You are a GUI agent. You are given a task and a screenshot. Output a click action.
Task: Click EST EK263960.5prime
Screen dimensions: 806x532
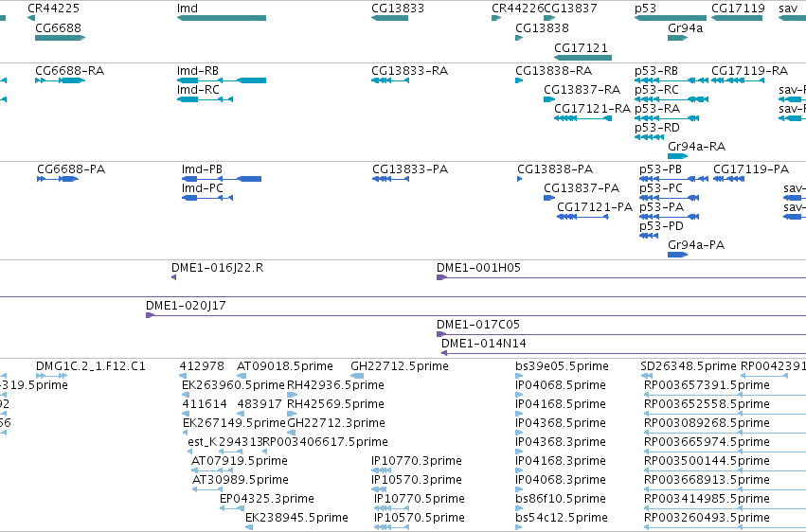click(186, 395)
